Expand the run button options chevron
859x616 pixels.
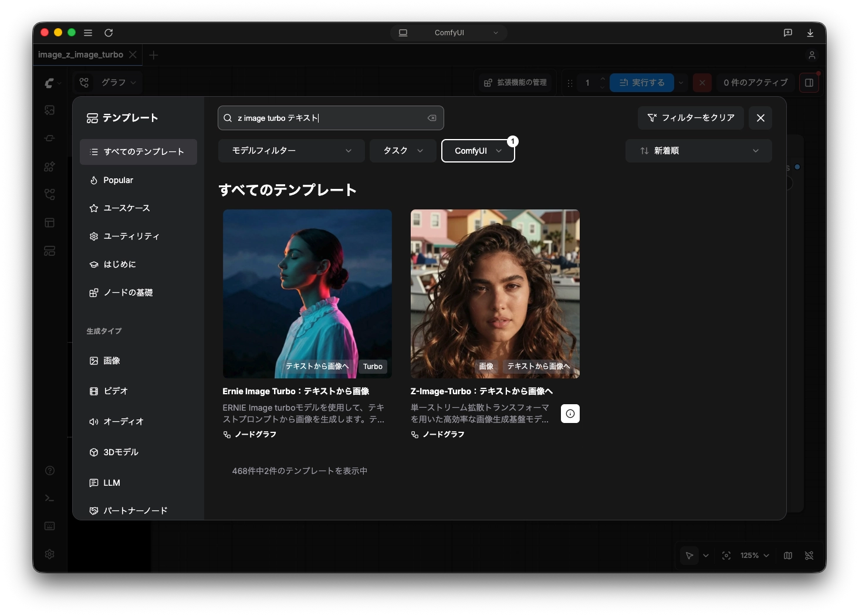click(x=681, y=83)
